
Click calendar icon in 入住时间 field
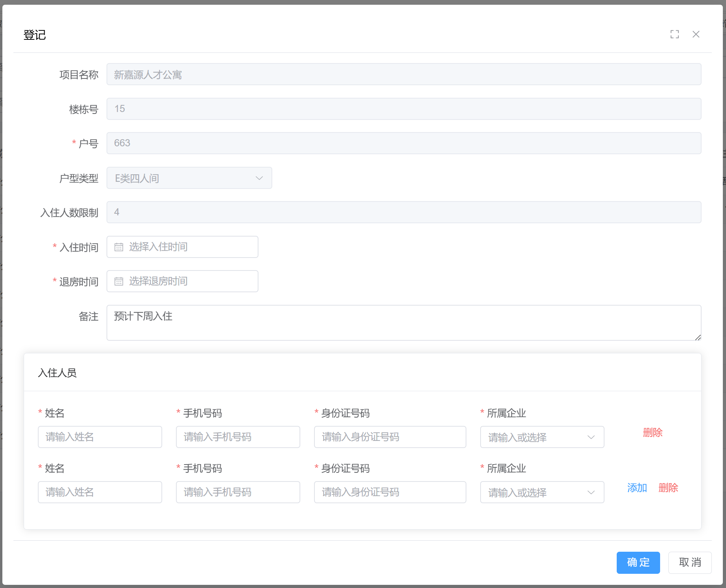coord(119,247)
